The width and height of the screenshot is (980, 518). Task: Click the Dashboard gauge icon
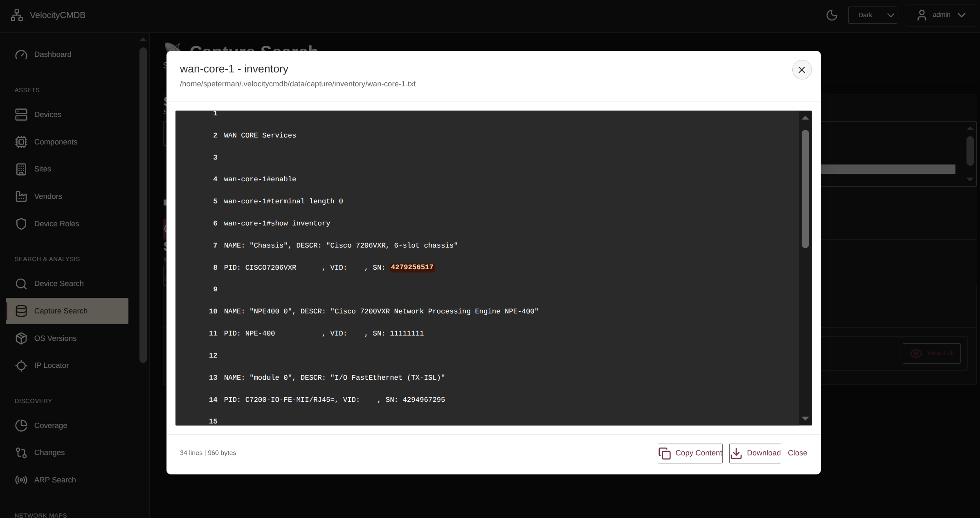21,54
